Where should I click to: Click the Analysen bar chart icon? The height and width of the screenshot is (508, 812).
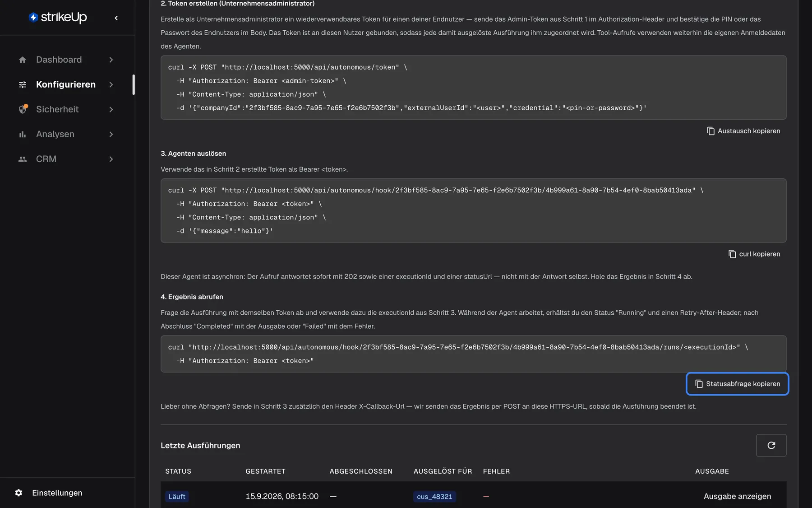[23, 134]
